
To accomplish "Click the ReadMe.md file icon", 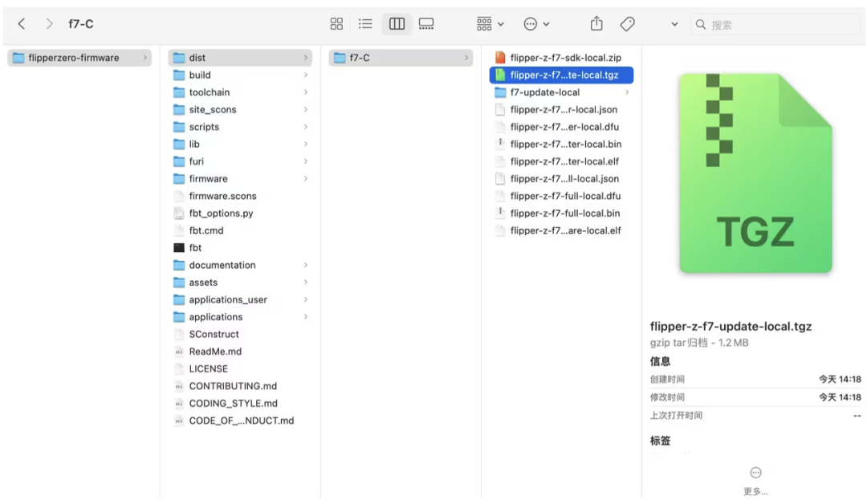I will [178, 352].
